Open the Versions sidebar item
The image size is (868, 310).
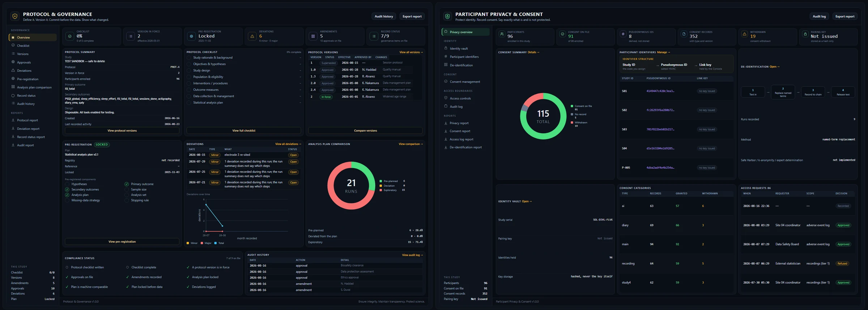point(33,54)
